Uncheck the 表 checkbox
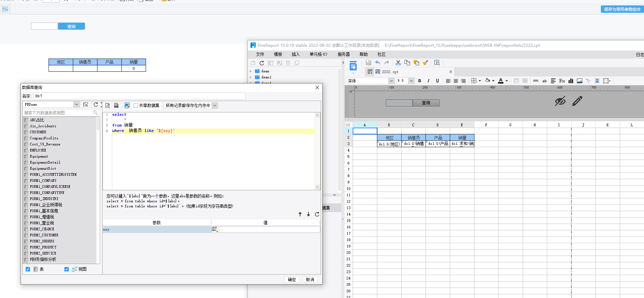This screenshot has width=644, height=298. point(28,269)
